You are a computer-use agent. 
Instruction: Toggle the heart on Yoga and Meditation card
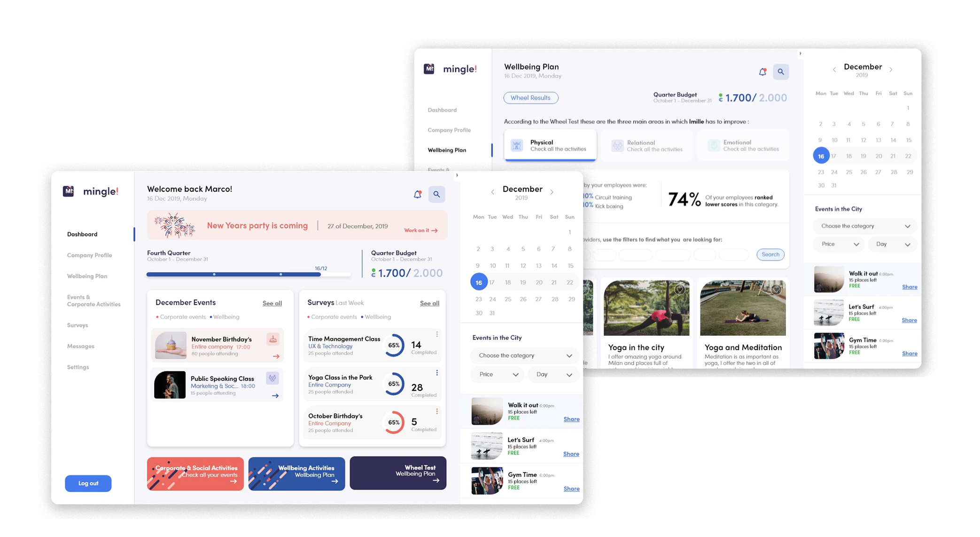tap(776, 290)
